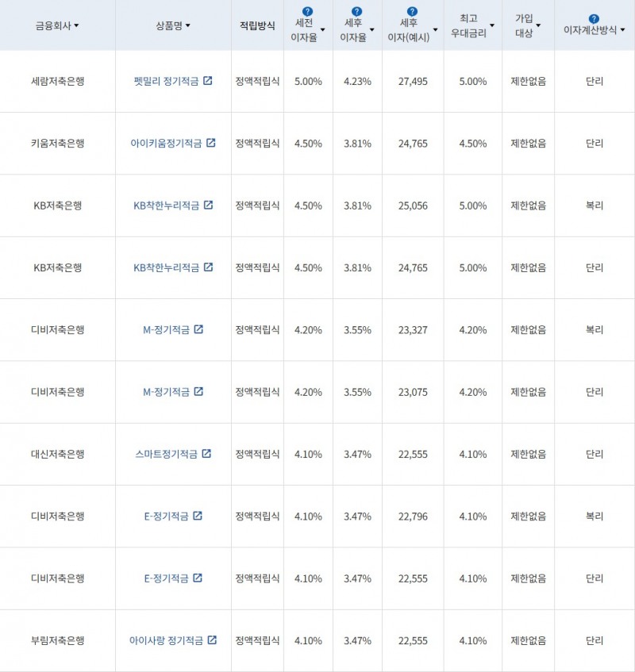Click help icon above 이자계산방식 header
The width and height of the screenshot is (635, 672).
tap(594, 18)
